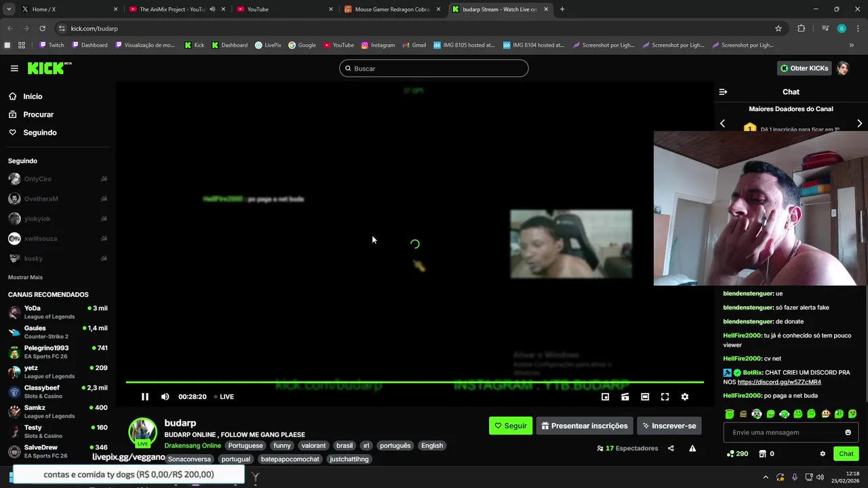Open chat settings gear
868x488 pixels.
click(823, 453)
